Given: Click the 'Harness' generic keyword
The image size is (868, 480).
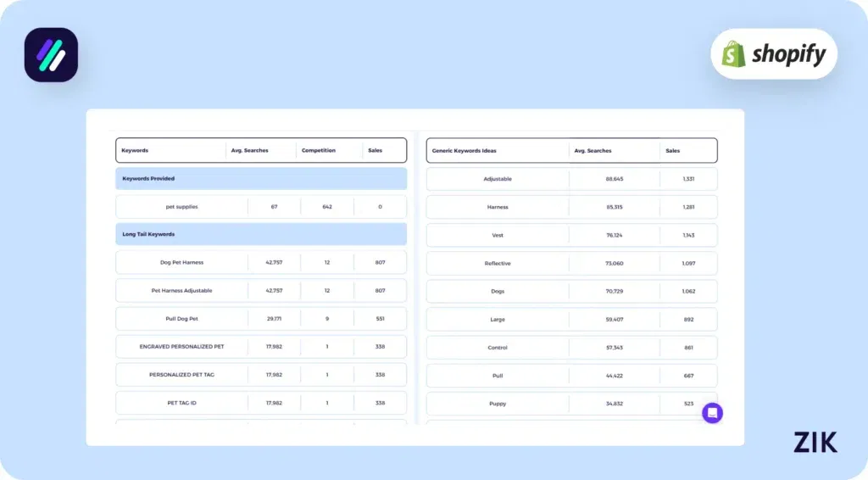Looking at the screenshot, I should [497, 207].
